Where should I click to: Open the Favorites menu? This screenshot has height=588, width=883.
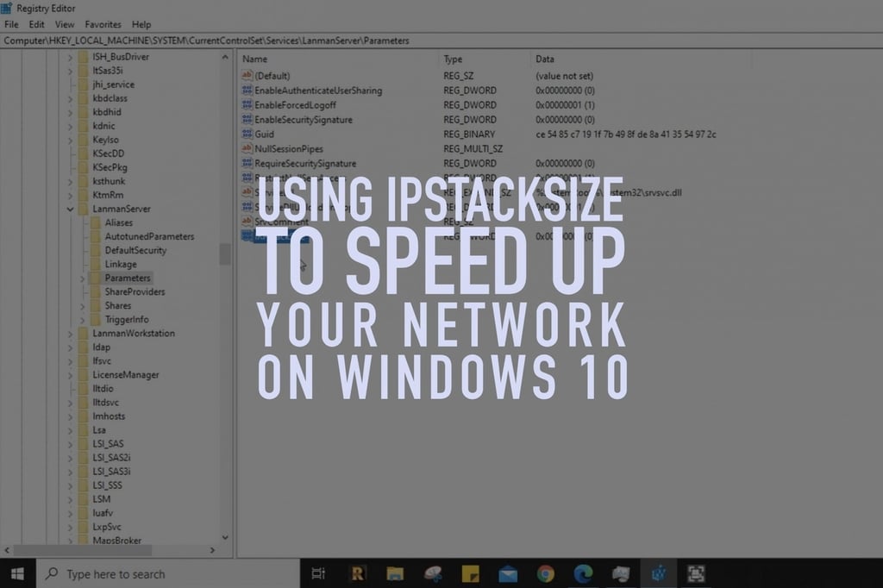(x=103, y=24)
